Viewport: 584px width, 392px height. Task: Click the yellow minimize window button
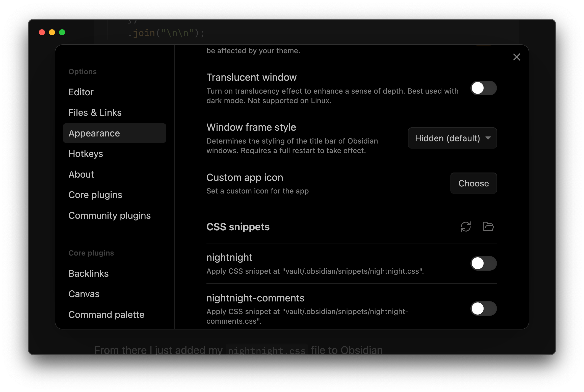tap(52, 32)
